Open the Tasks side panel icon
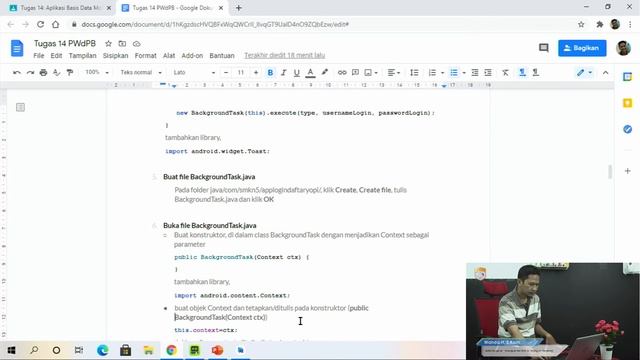 tap(627, 129)
